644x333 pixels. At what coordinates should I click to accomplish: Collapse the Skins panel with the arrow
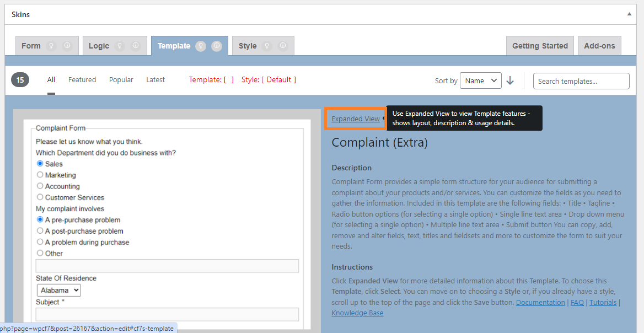[x=630, y=14]
